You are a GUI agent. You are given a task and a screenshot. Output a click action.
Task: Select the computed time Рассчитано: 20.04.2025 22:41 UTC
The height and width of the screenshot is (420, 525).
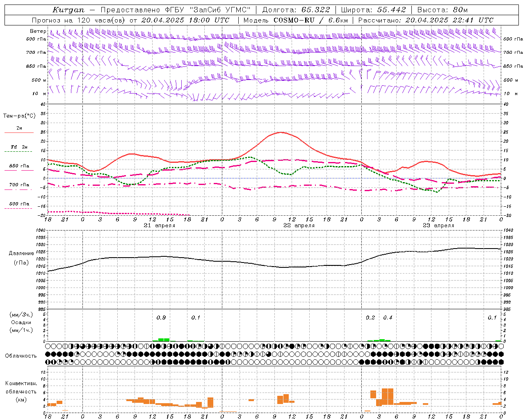426,20
